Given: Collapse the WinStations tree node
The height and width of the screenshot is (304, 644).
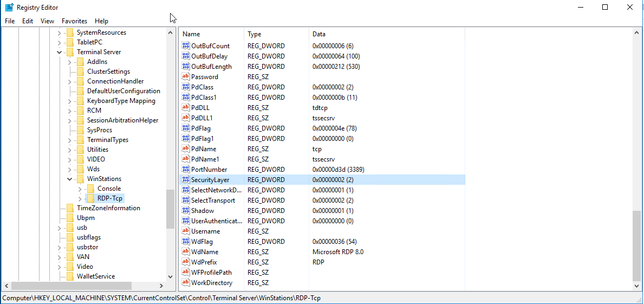Looking at the screenshot, I should pyautogui.click(x=69, y=179).
